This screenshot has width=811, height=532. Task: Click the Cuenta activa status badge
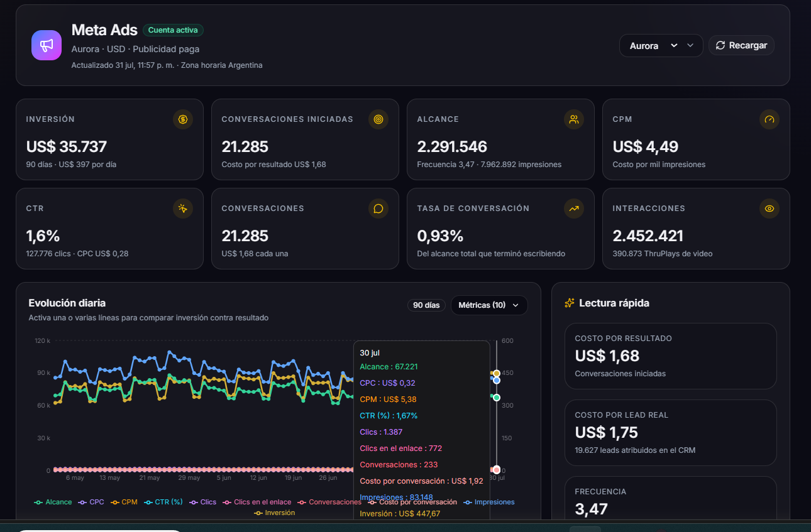(x=173, y=30)
